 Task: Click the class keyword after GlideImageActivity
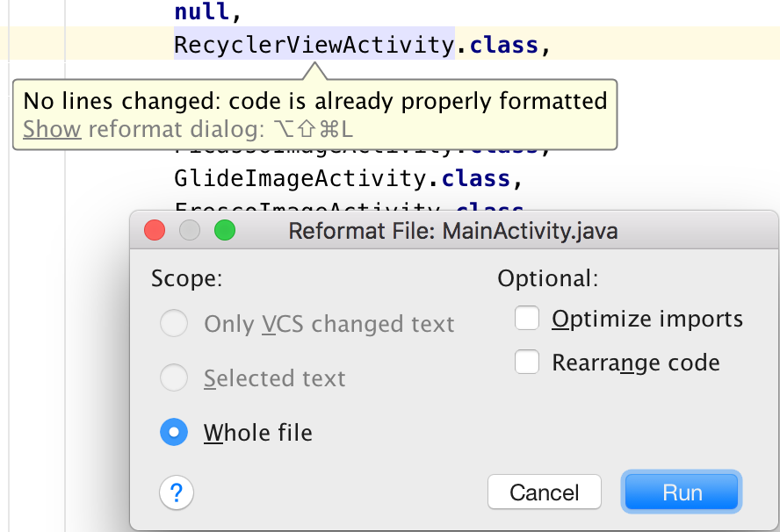click(475, 178)
